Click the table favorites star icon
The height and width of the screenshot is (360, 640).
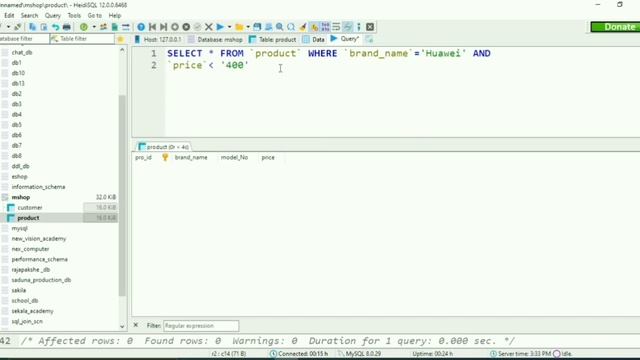(120, 39)
